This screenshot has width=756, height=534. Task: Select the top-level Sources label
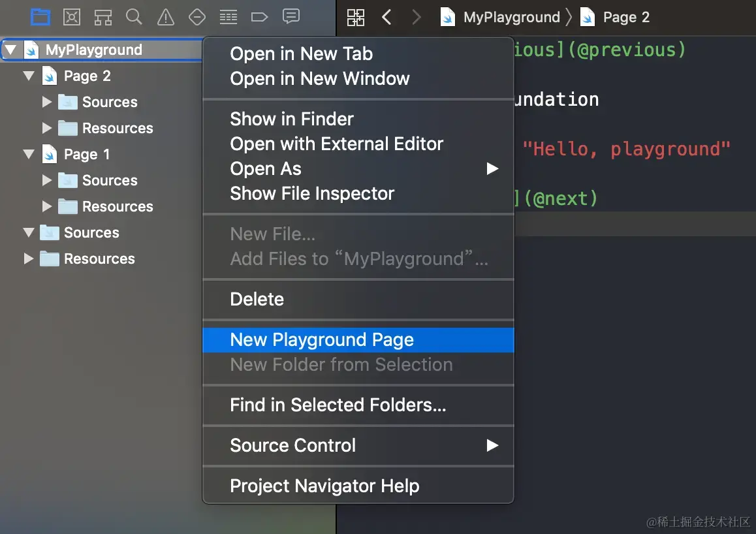pyautogui.click(x=91, y=232)
